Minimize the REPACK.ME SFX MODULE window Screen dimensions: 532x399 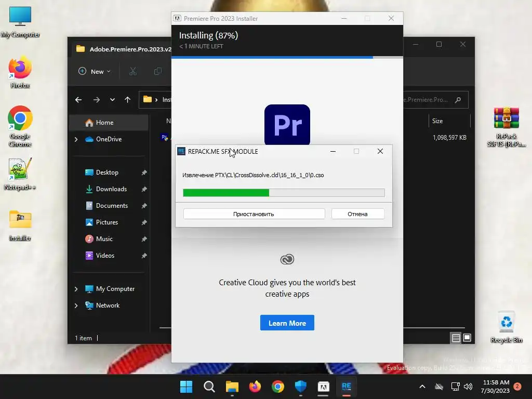pos(333,151)
